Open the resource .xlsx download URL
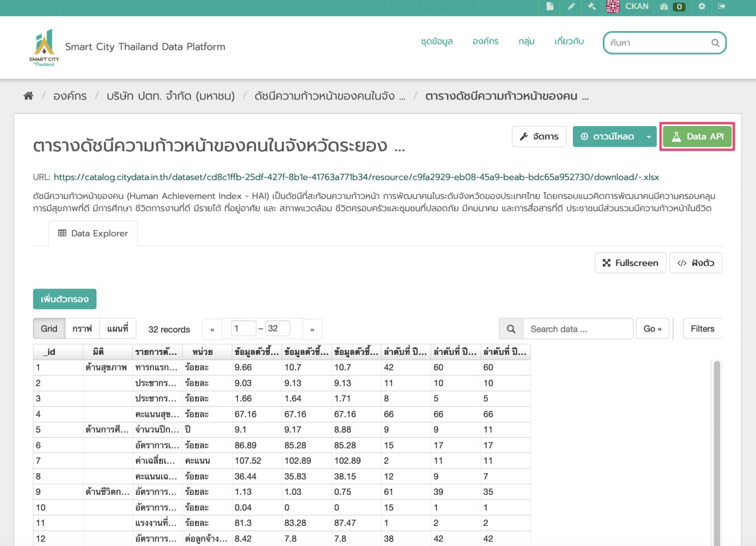This screenshot has width=756, height=546. (x=356, y=177)
